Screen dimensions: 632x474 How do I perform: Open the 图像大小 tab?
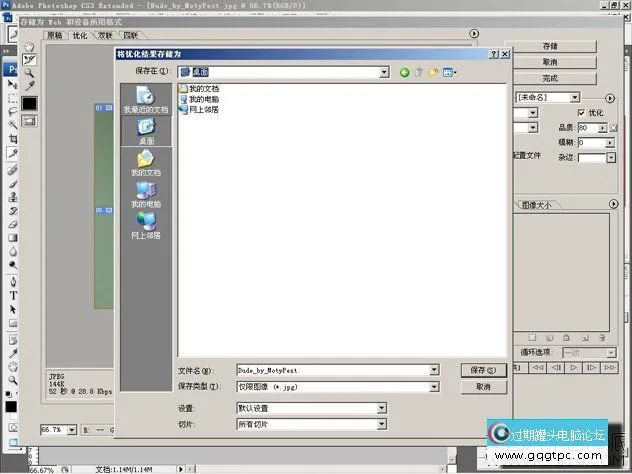(536, 205)
